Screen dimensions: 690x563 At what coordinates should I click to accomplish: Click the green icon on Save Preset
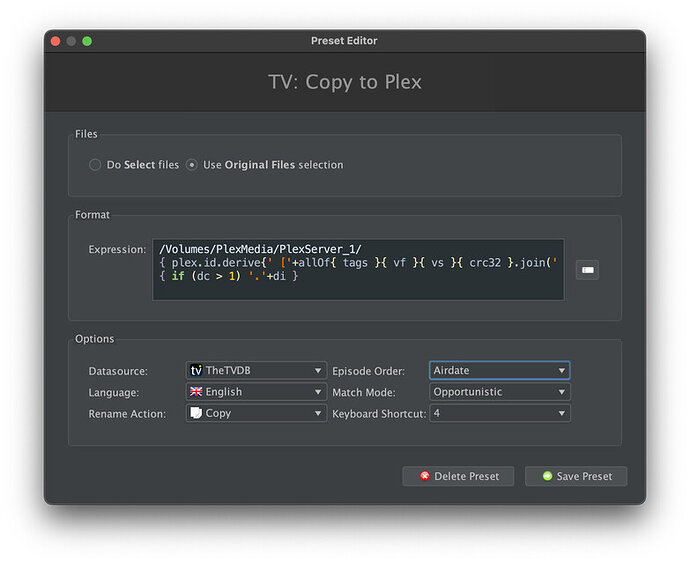coord(547,476)
